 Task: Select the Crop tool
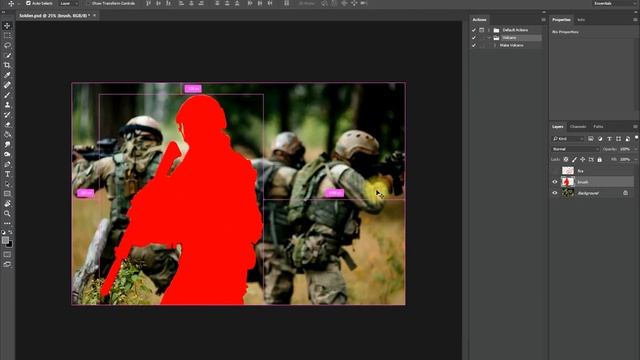point(7,65)
